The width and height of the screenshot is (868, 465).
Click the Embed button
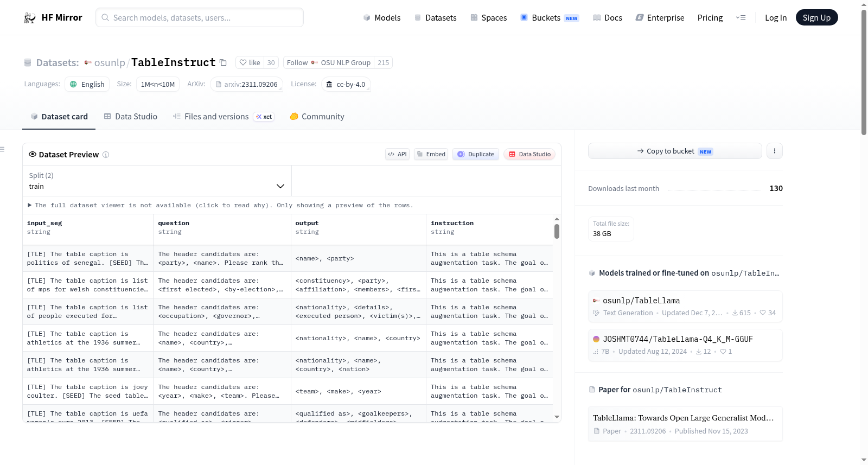click(x=431, y=154)
